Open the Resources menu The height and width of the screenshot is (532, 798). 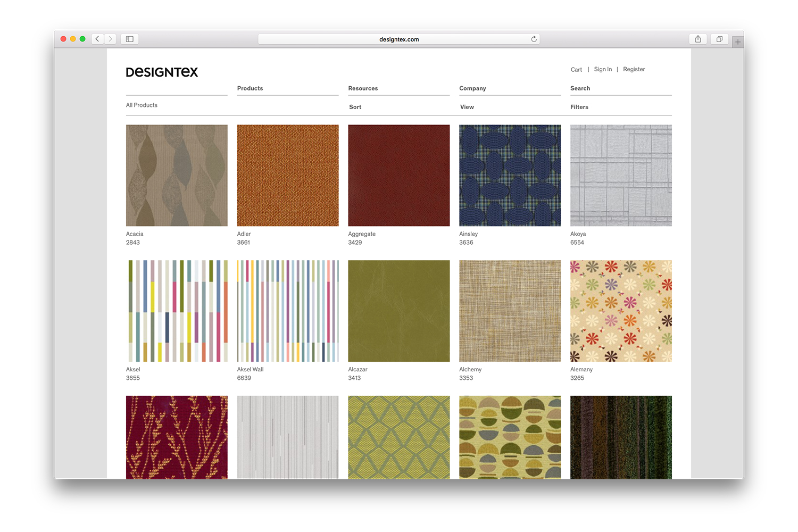363,88
